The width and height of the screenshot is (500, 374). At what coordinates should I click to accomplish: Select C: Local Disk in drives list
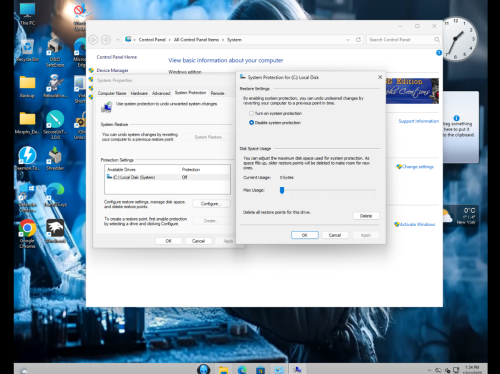click(x=167, y=177)
